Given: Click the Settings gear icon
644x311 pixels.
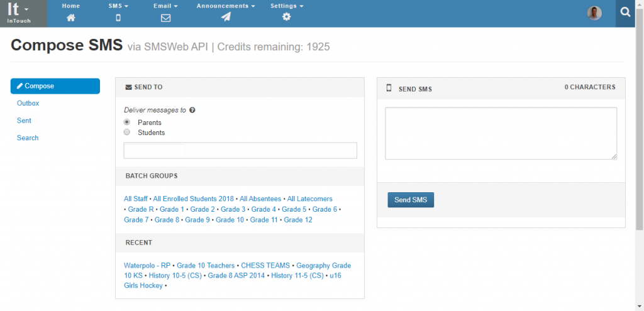Looking at the screenshot, I should 287,17.
